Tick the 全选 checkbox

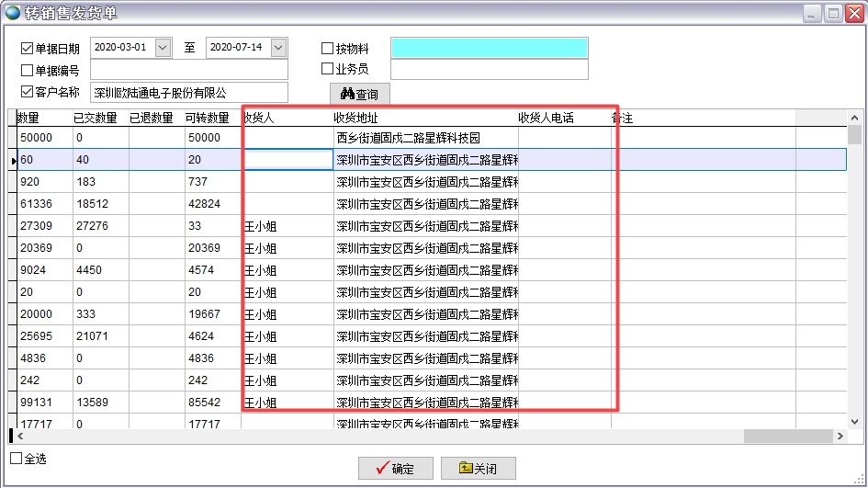point(16,458)
